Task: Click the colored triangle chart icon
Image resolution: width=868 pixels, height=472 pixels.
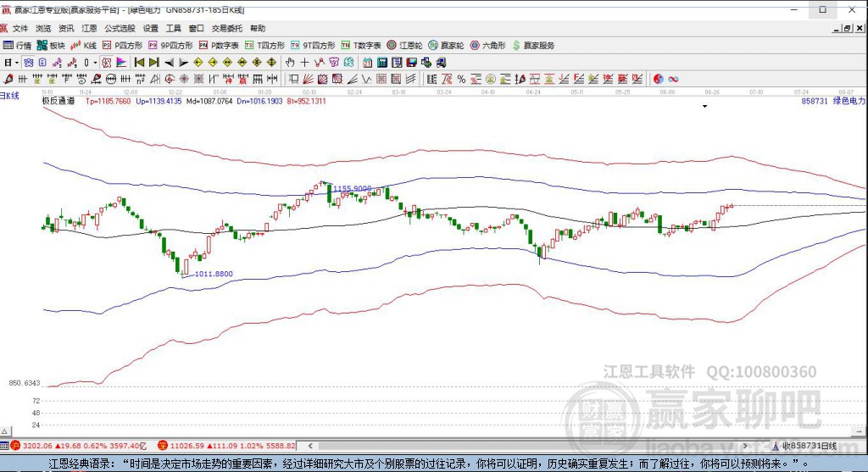Action: 121,63
